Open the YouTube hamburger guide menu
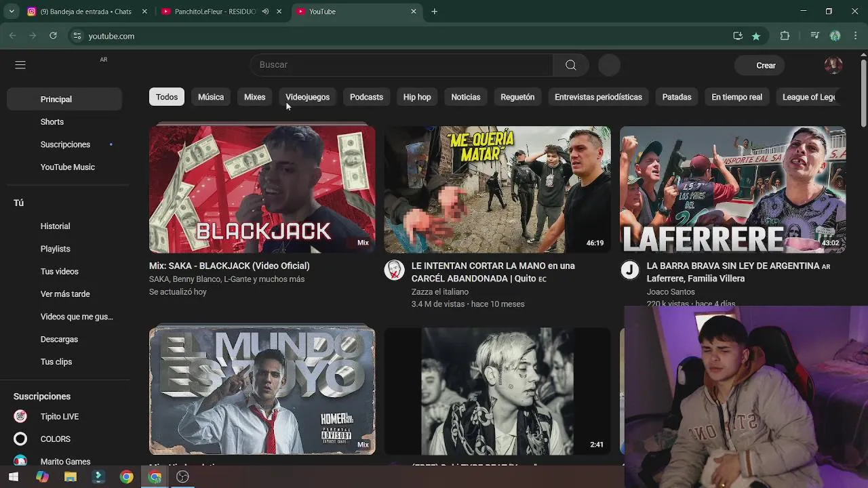 click(20, 65)
